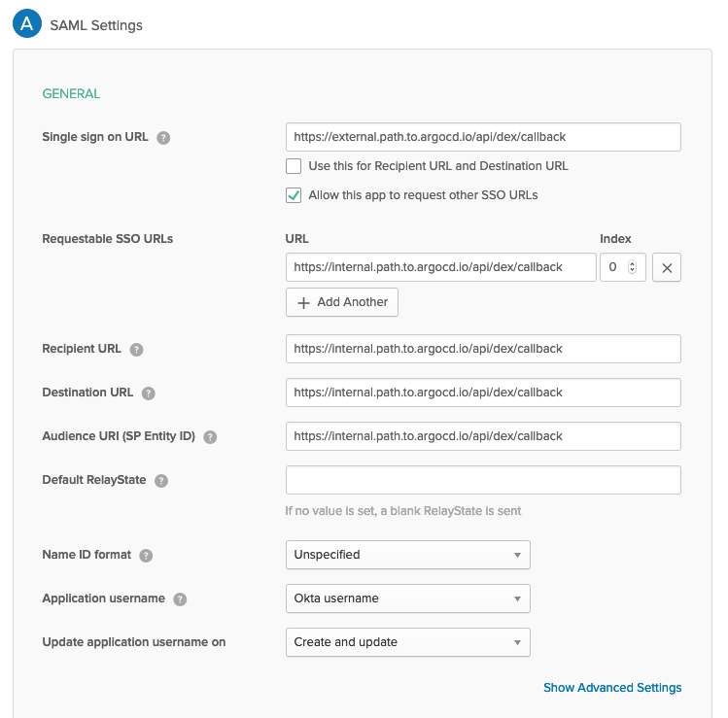Open the Name ID format dropdown
The image size is (728, 718).
[x=407, y=555]
